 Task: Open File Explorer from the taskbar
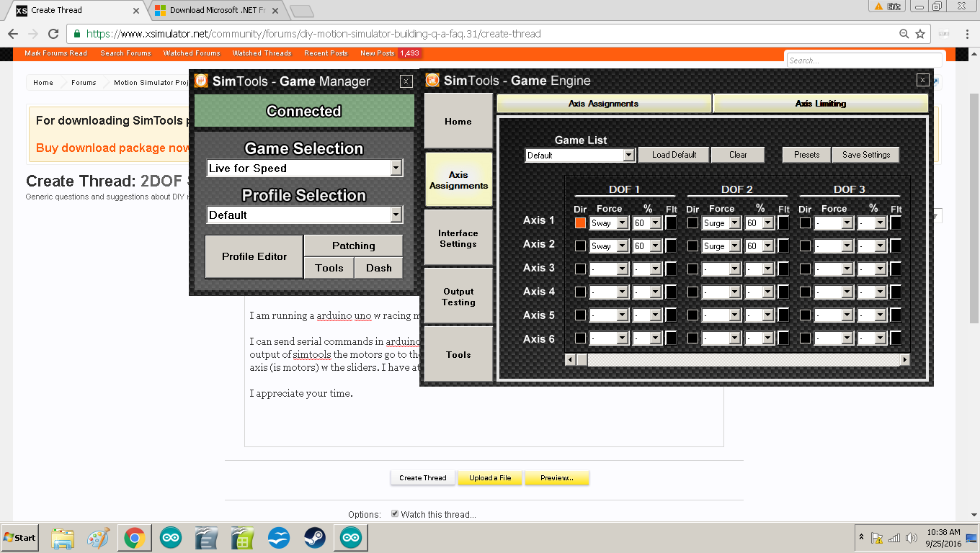click(x=63, y=538)
